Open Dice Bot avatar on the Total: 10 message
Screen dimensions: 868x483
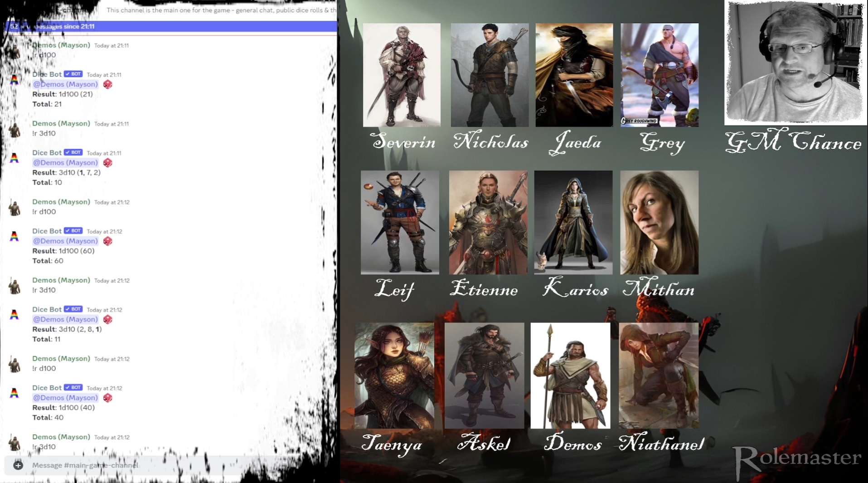(15, 158)
